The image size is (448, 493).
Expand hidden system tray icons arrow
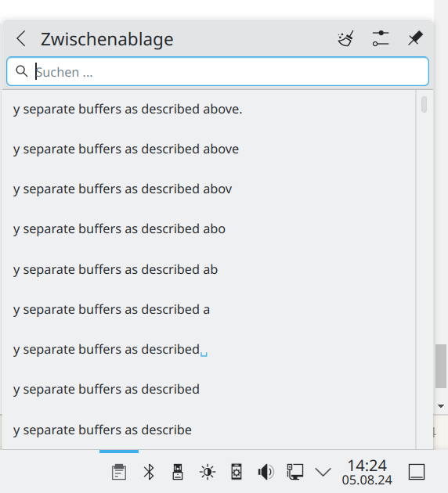click(x=323, y=472)
